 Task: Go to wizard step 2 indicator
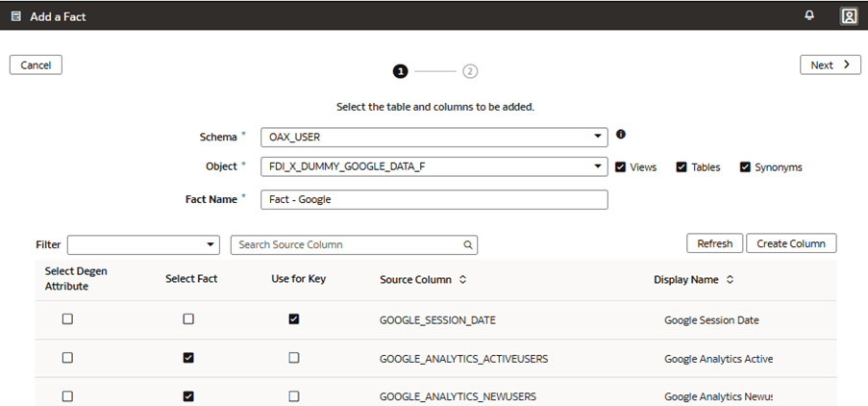click(470, 71)
